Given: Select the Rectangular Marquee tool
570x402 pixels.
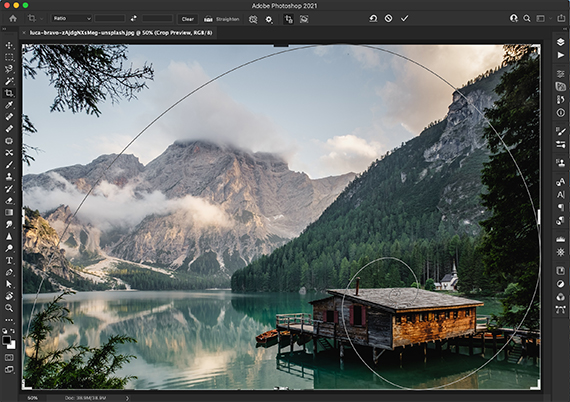Looking at the screenshot, I should point(9,57).
